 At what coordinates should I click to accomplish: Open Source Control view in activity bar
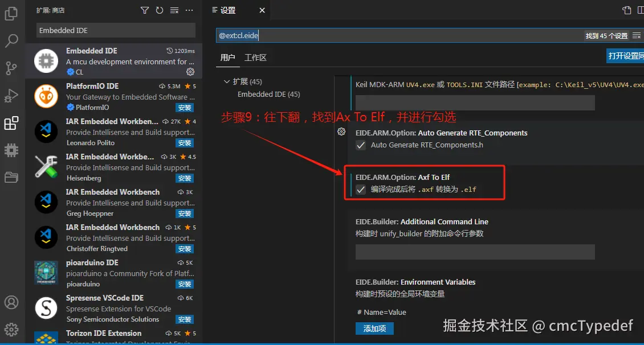11,68
